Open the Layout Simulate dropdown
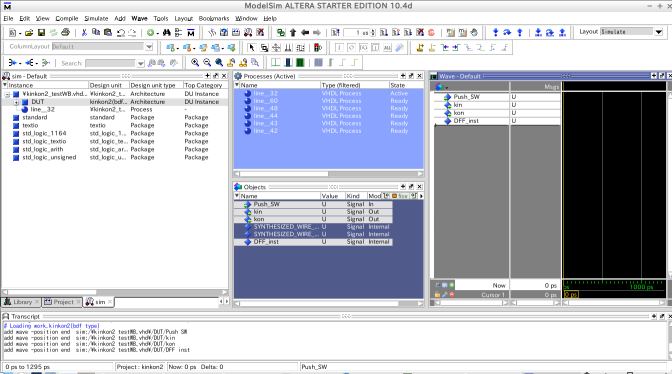 click(x=659, y=32)
